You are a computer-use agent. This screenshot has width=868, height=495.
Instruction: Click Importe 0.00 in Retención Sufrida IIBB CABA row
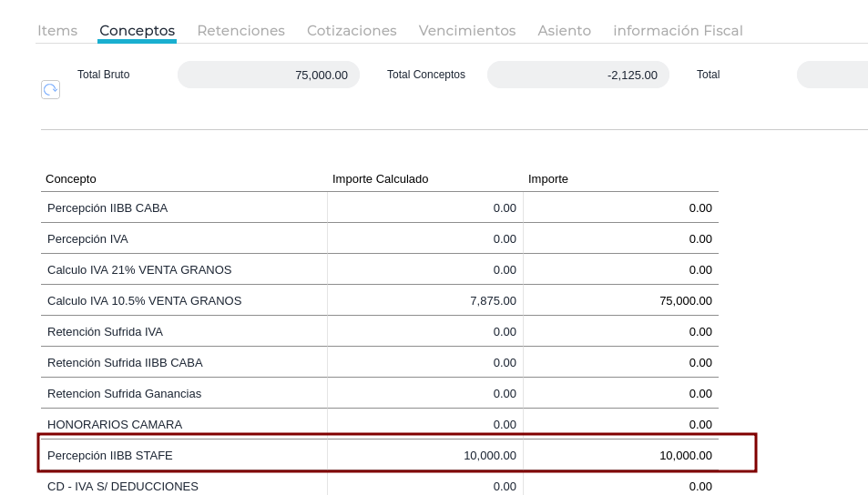pos(621,363)
